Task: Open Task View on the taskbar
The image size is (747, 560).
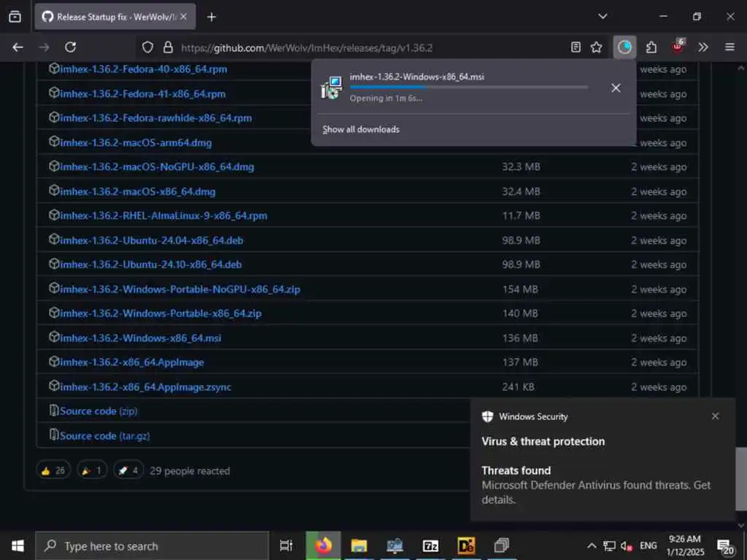Action: [286, 545]
